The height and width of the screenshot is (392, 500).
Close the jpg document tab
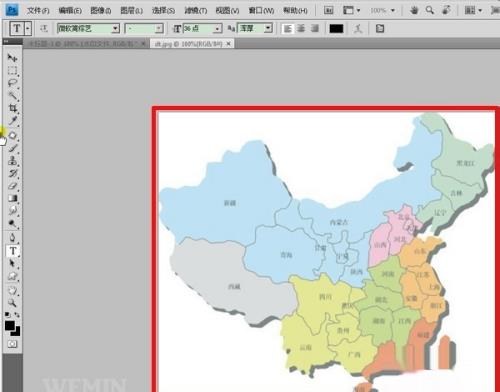coord(229,44)
